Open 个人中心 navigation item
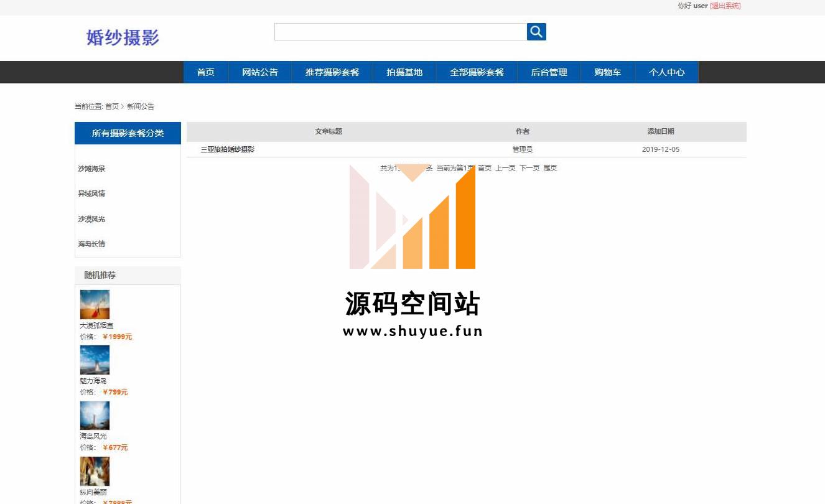Screen dimensions: 825x504 pos(667,72)
